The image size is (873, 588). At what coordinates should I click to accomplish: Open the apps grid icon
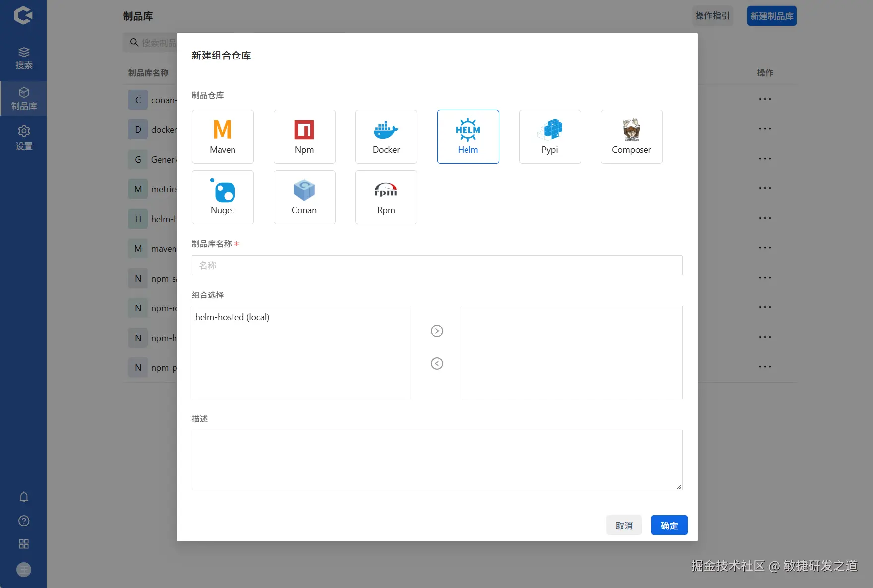[24, 544]
